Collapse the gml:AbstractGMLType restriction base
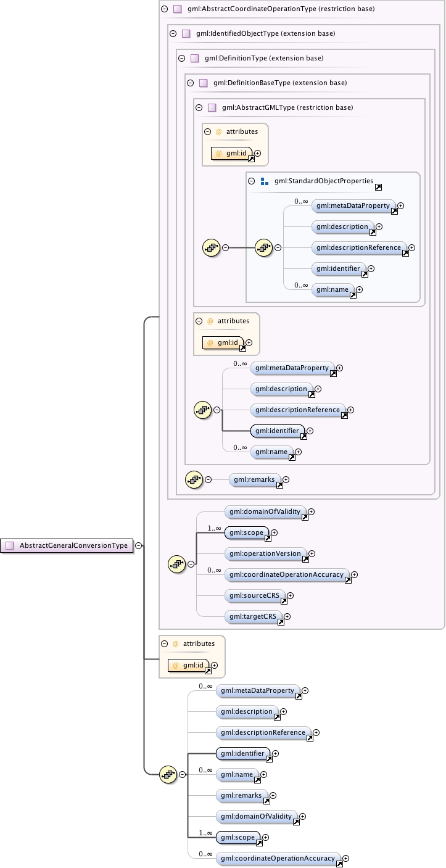 (199, 107)
